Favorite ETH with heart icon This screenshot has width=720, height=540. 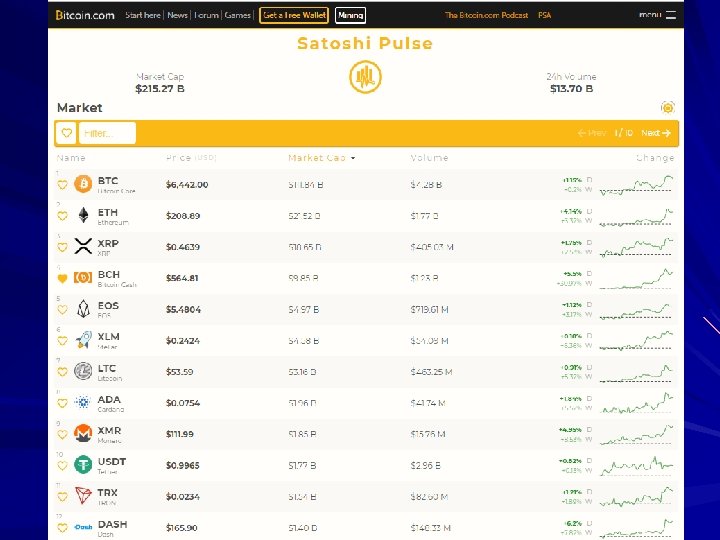tap(62, 216)
